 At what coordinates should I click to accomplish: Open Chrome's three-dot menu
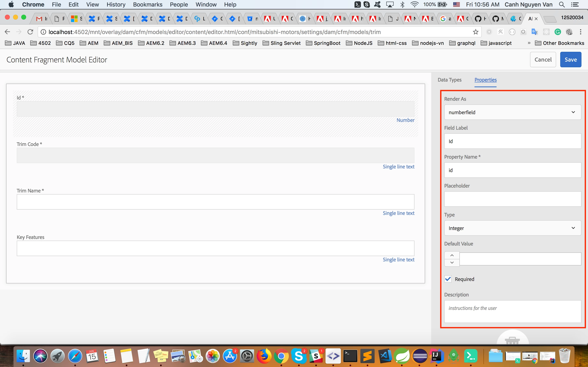580,32
